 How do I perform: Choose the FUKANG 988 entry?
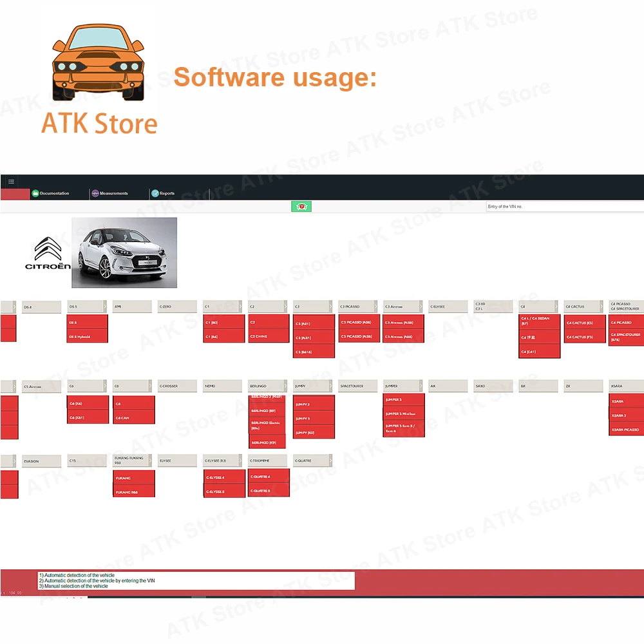[x=134, y=491]
